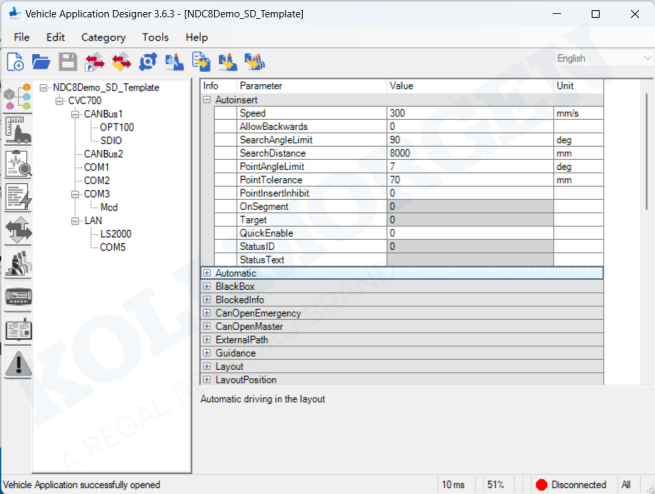The width and height of the screenshot is (655, 494).
Task: Open the English language dropdown
Action: click(x=602, y=59)
